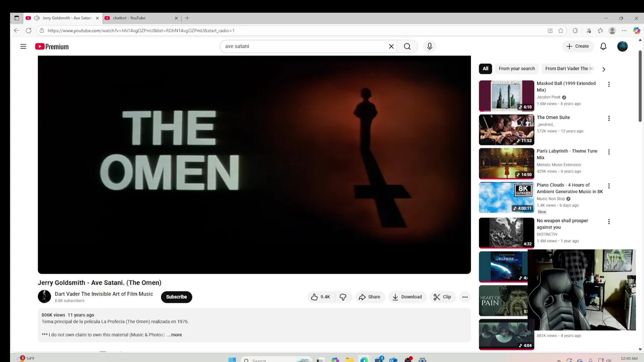
Task: Open No weapon shall prosper thumbnail
Action: coord(506,233)
